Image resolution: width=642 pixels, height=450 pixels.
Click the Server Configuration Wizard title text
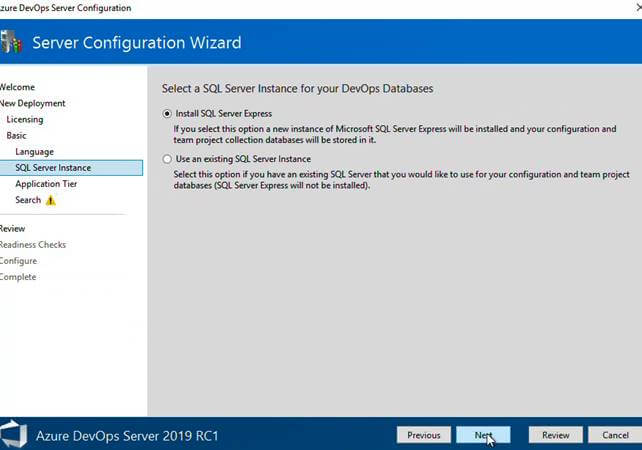tap(137, 43)
